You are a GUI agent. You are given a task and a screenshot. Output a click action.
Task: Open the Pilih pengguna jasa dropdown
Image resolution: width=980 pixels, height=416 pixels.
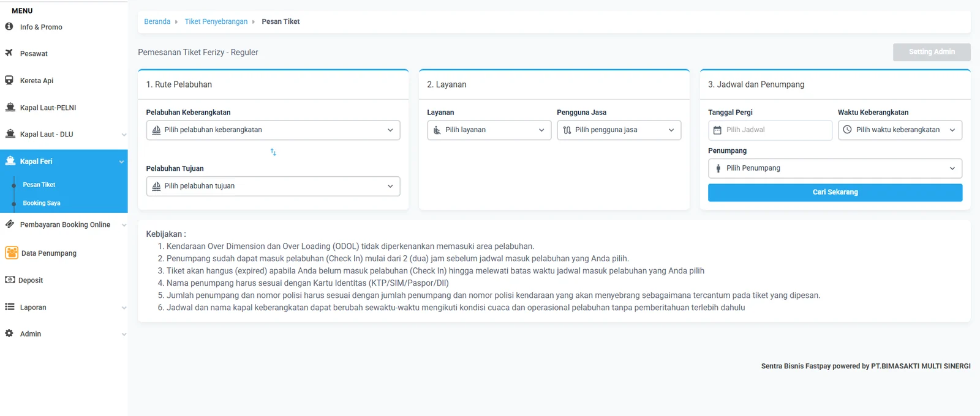(619, 130)
